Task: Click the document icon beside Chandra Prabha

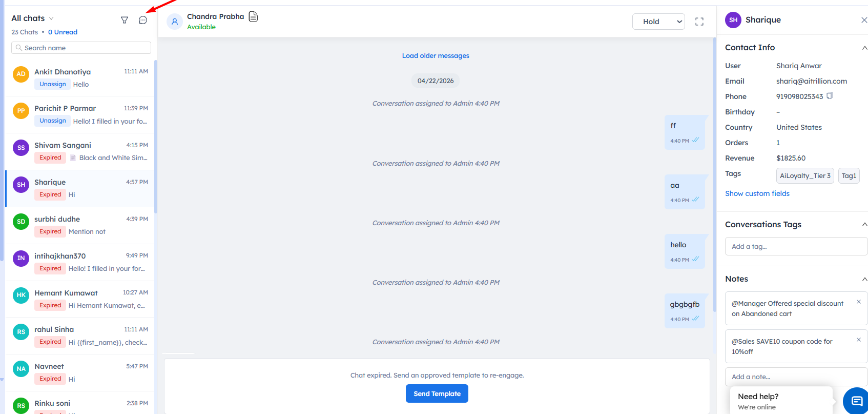Action: tap(253, 17)
